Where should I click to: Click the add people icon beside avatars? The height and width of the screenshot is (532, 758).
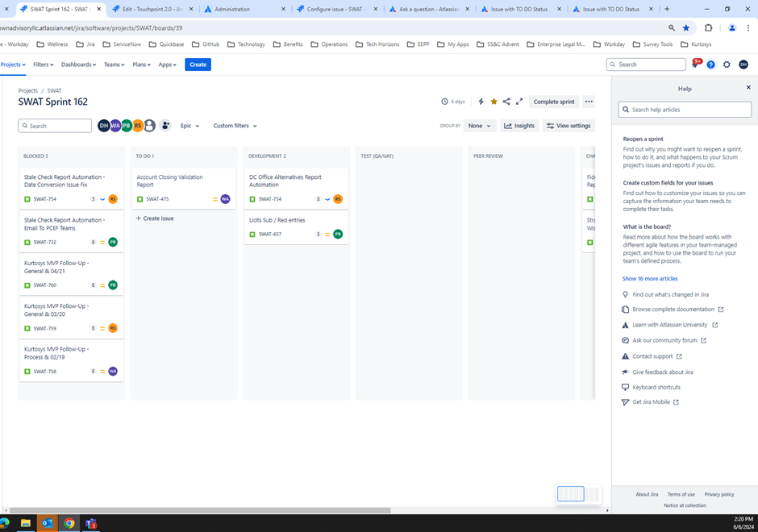165,126
